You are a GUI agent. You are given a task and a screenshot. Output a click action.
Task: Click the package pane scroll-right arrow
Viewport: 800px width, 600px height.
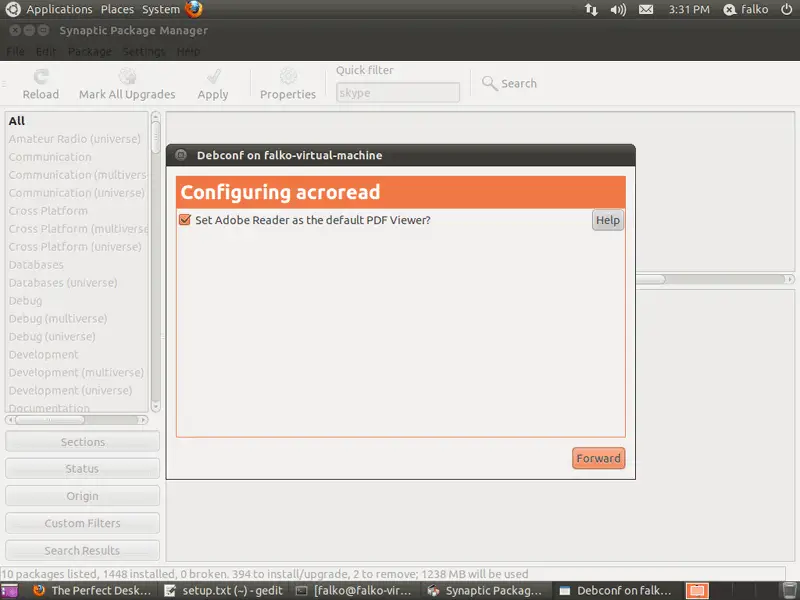789,279
